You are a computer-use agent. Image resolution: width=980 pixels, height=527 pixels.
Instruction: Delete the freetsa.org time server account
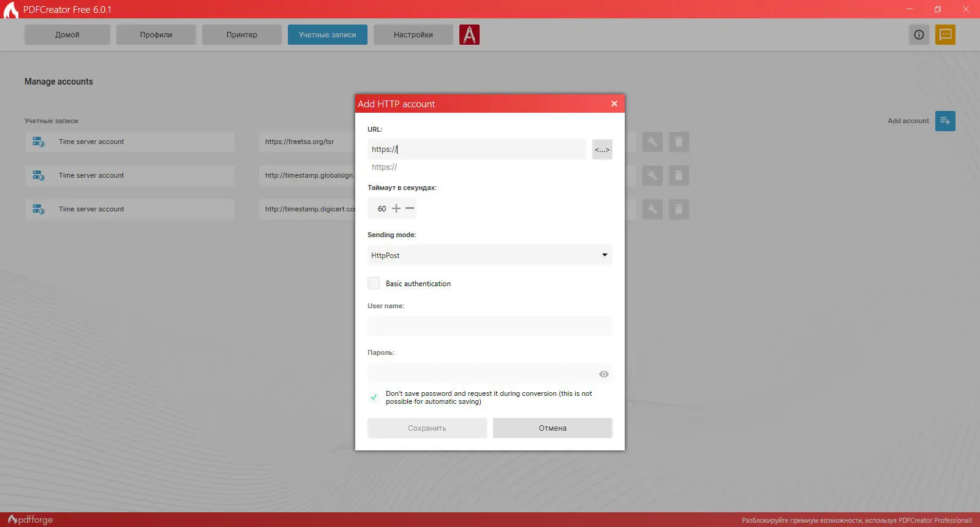pos(679,142)
